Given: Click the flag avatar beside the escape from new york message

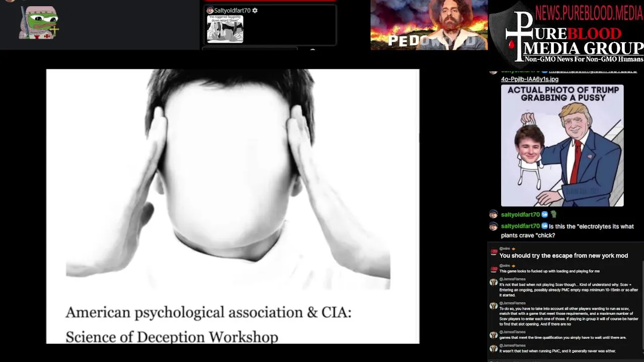Looking at the screenshot, I should (494, 252).
